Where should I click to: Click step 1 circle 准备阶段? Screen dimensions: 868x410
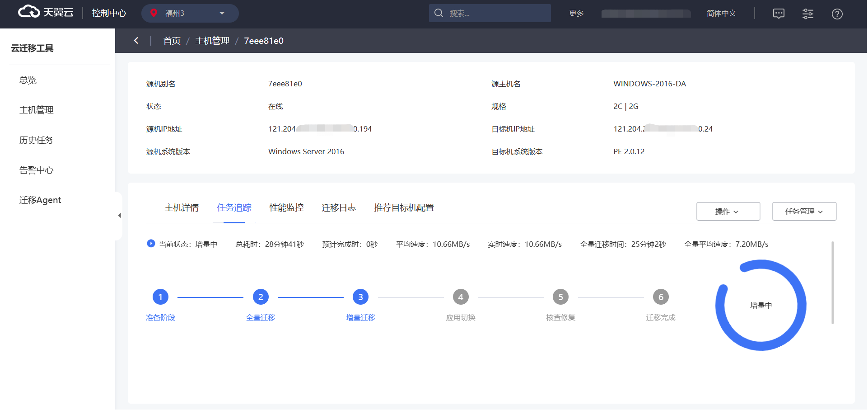pos(160,297)
